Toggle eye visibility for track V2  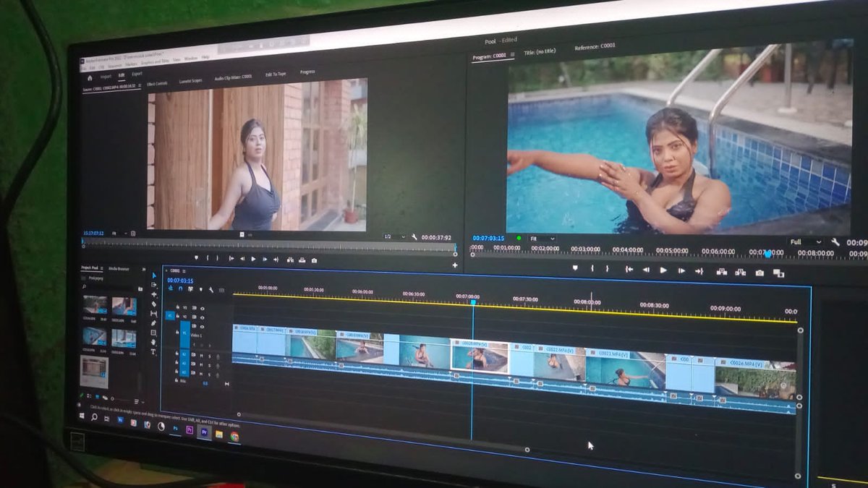point(202,317)
